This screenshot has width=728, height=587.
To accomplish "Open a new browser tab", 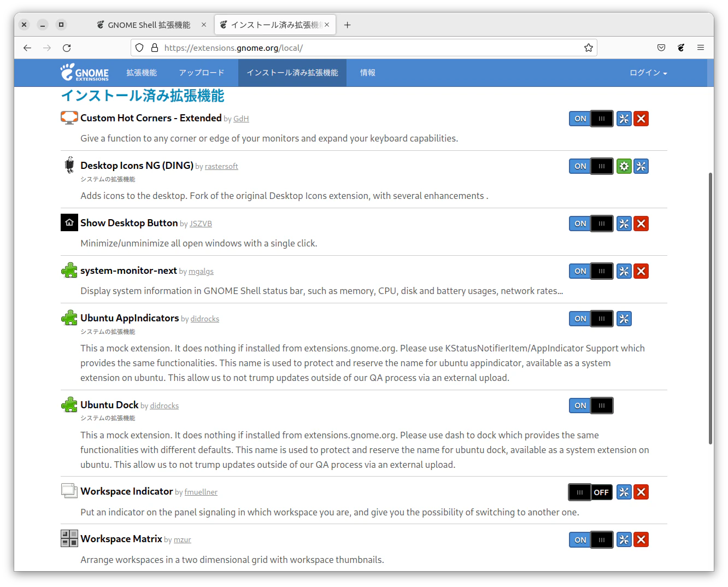I will (x=348, y=25).
